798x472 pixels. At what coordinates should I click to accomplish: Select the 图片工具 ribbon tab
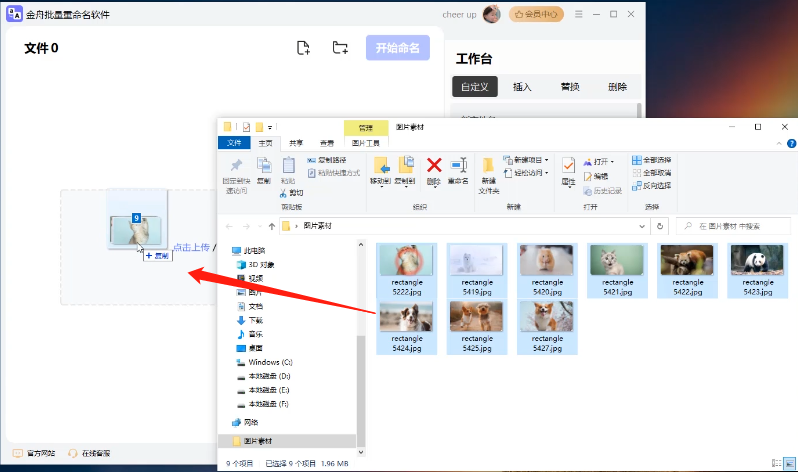[x=365, y=143]
